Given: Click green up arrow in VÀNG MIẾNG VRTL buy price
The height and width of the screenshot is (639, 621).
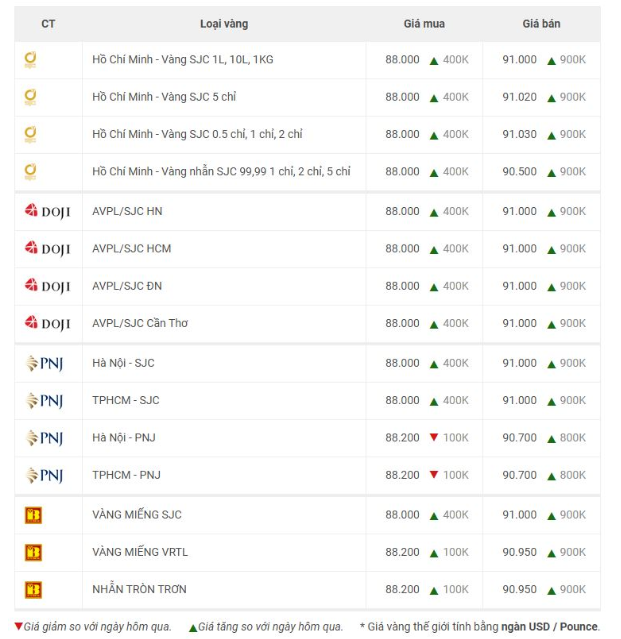Looking at the screenshot, I should [x=434, y=553].
